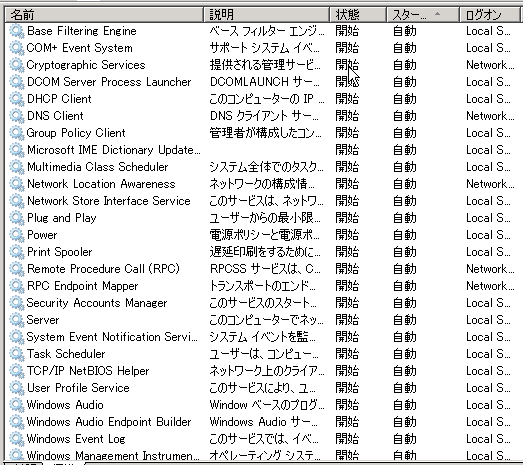Click the gear icon beside COM+ Event System
523x465 pixels.
(x=16, y=48)
